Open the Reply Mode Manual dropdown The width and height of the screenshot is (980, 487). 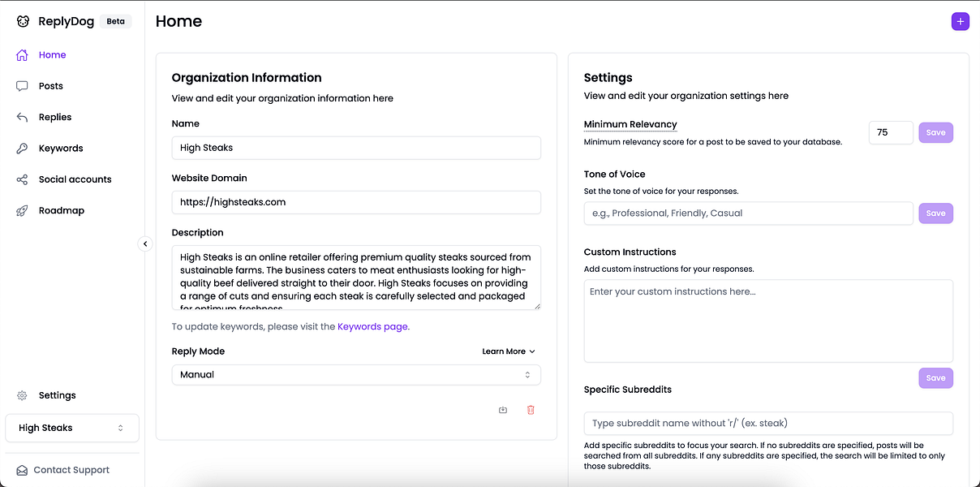[355, 375]
